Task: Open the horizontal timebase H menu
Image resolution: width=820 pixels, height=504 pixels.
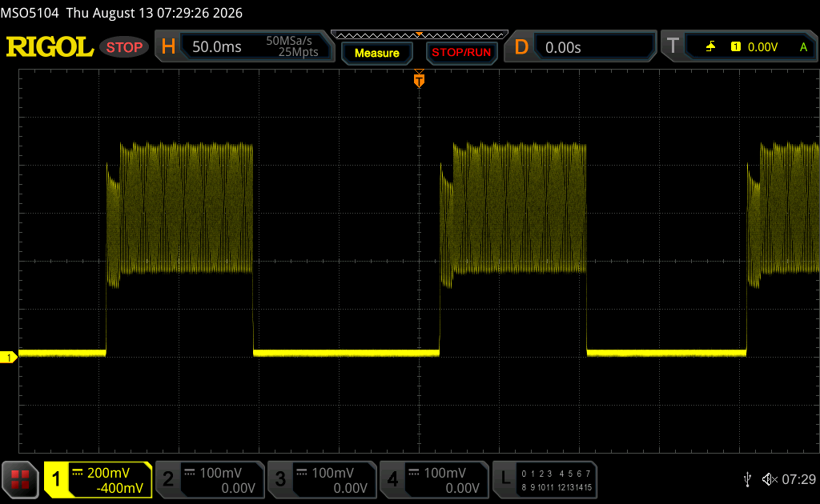Action: (x=168, y=47)
